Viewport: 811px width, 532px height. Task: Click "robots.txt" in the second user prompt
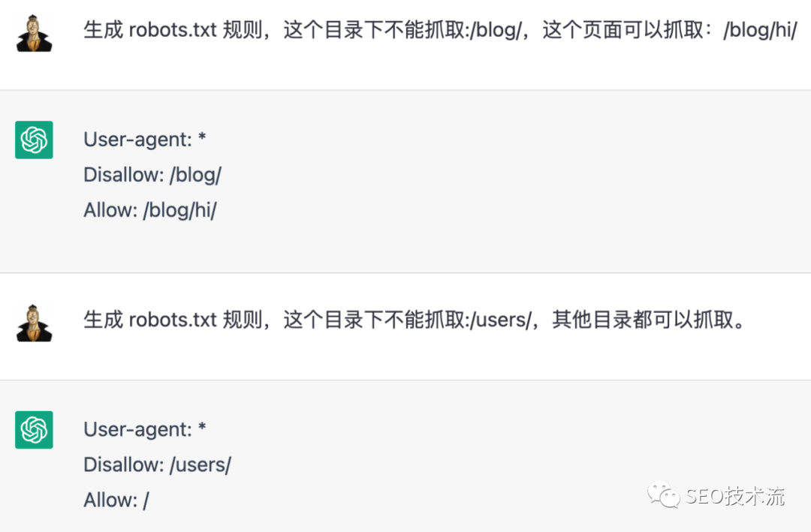tap(172, 320)
